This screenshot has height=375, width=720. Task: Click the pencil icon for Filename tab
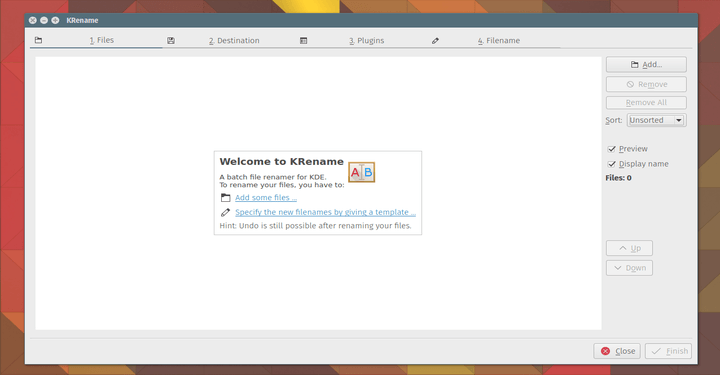435,41
